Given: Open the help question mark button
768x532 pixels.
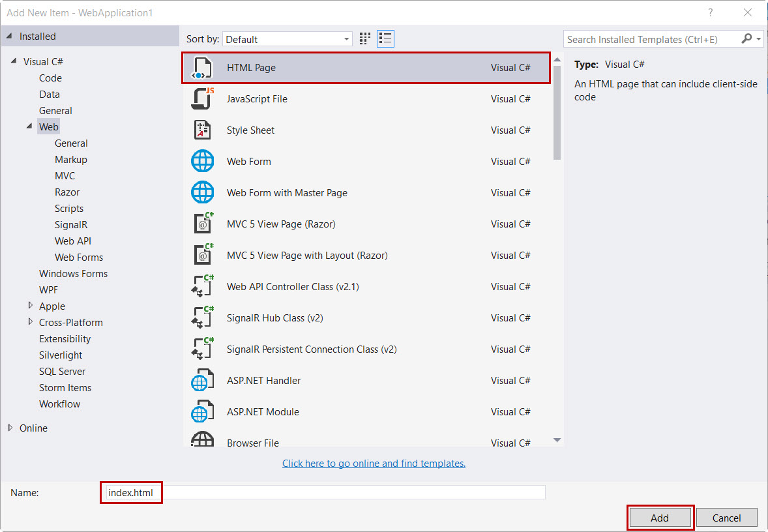Looking at the screenshot, I should click(710, 13).
